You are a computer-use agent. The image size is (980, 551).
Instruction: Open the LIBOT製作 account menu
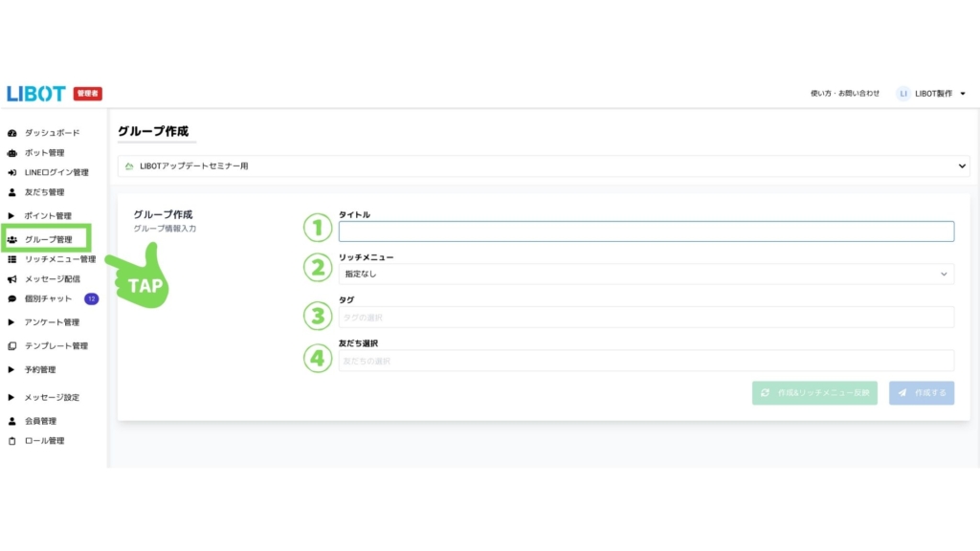click(931, 94)
